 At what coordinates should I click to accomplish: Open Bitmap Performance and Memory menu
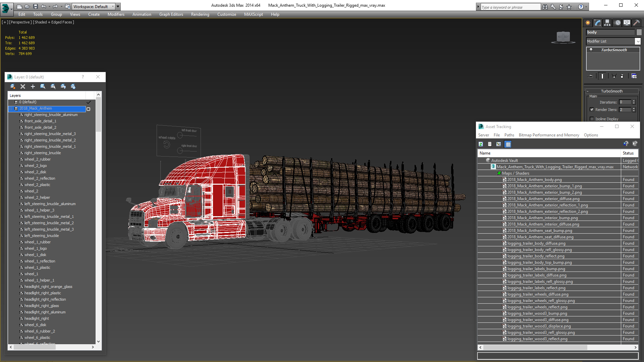549,135
